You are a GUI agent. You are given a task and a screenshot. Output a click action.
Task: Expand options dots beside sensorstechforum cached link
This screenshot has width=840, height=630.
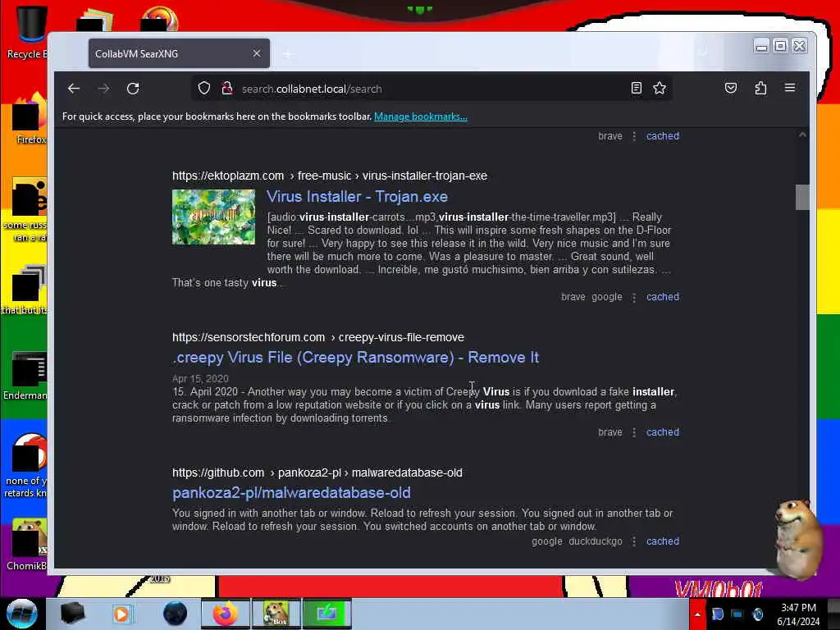tap(634, 432)
